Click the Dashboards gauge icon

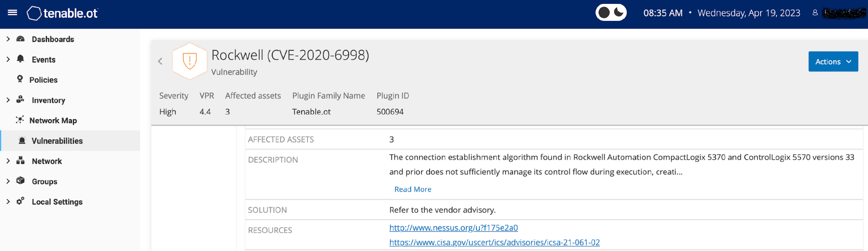(20, 39)
